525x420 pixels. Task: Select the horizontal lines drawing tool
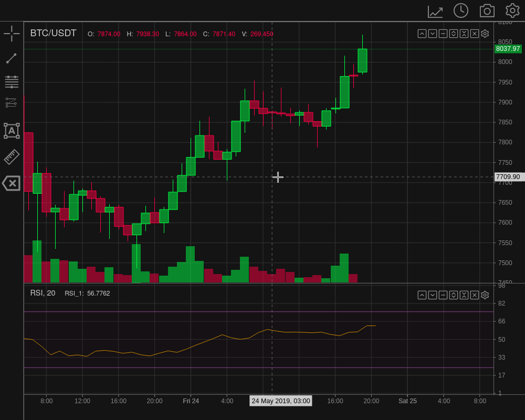pos(12,81)
